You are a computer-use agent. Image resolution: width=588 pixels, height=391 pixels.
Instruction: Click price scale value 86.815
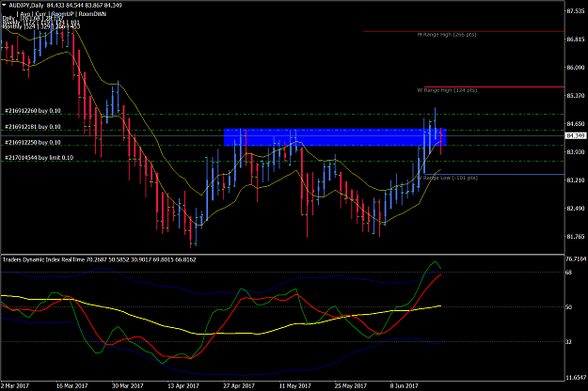click(x=576, y=39)
